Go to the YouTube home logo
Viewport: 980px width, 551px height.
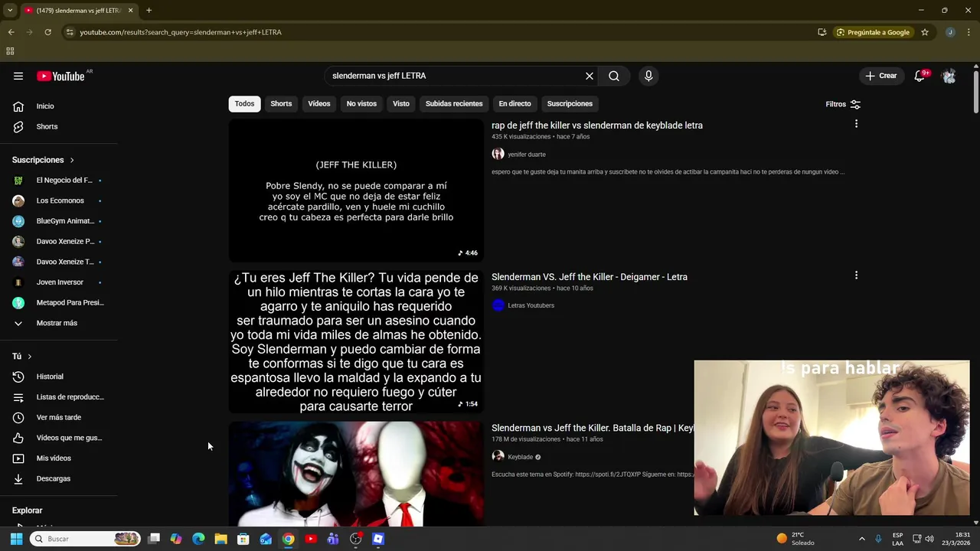click(x=60, y=76)
